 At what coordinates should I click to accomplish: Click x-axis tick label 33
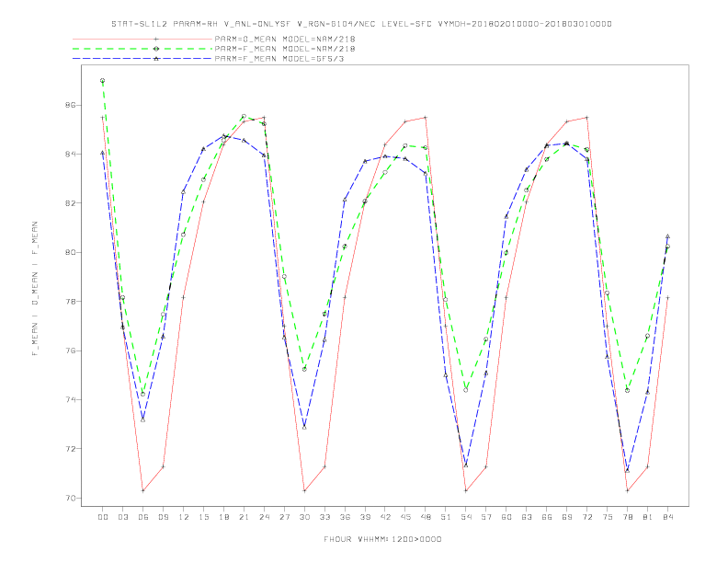324,517
